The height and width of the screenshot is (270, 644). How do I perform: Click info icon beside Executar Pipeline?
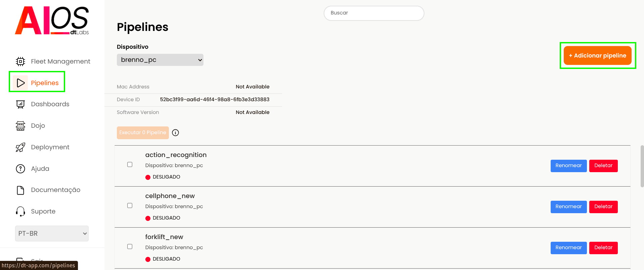175,133
